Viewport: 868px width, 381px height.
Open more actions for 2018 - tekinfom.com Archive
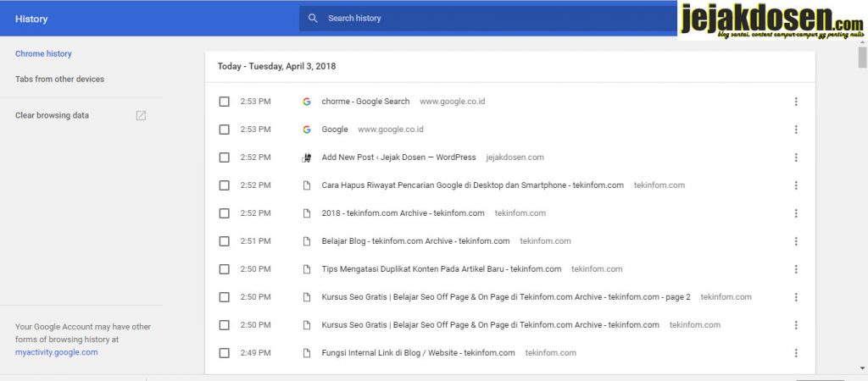[796, 213]
